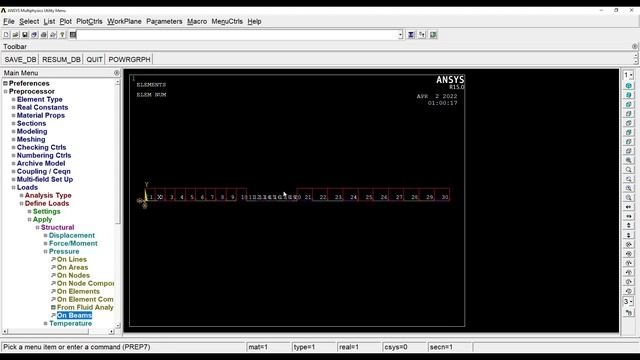The height and width of the screenshot is (360, 640).
Task: Collapse the Main Menu panel icon
Action: pos(117,73)
